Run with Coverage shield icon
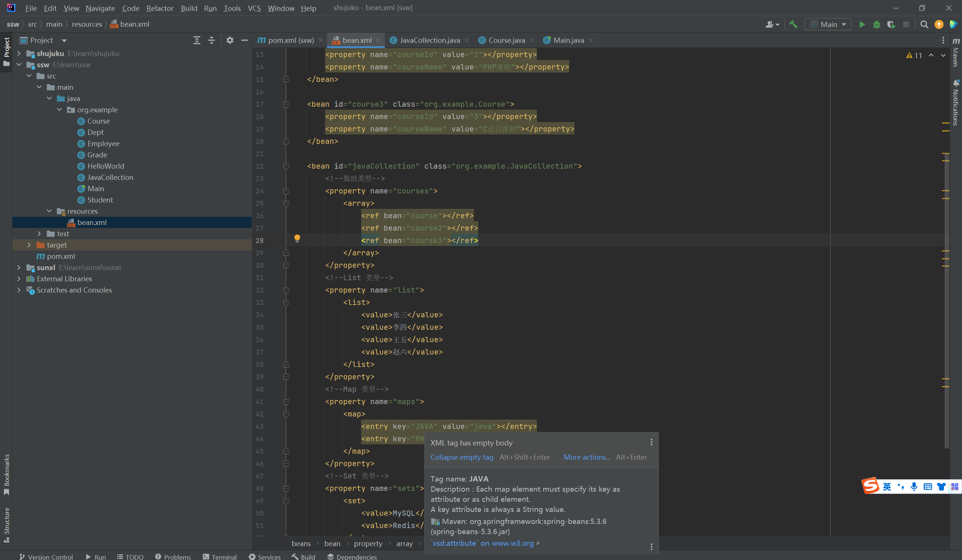Image resolution: width=962 pixels, height=560 pixels. pyautogui.click(x=891, y=24)
